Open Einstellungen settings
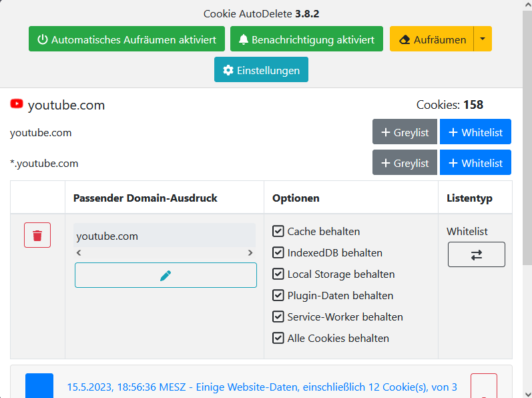Viewport: 532px width, 398px height. (261, 70)
